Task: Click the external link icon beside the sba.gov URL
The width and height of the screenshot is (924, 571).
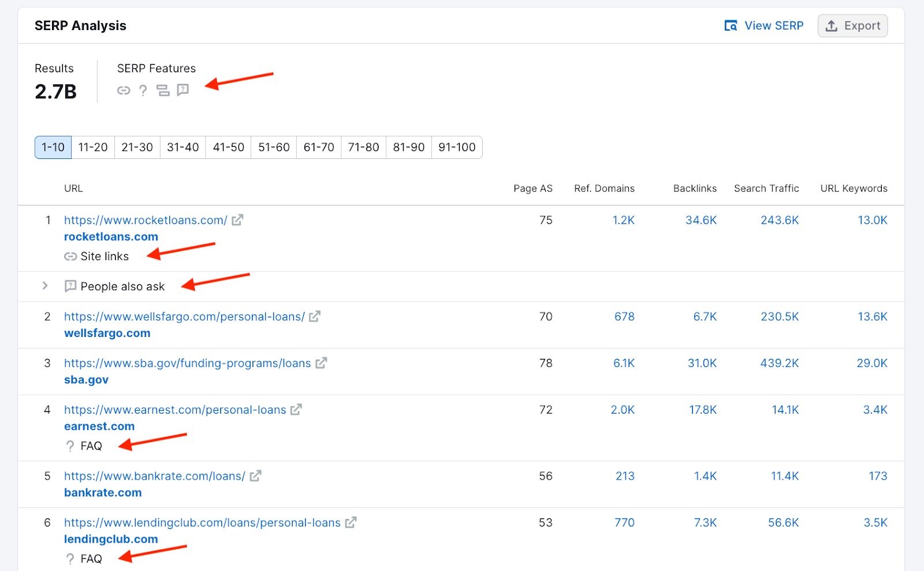Action: pos(322,363)
